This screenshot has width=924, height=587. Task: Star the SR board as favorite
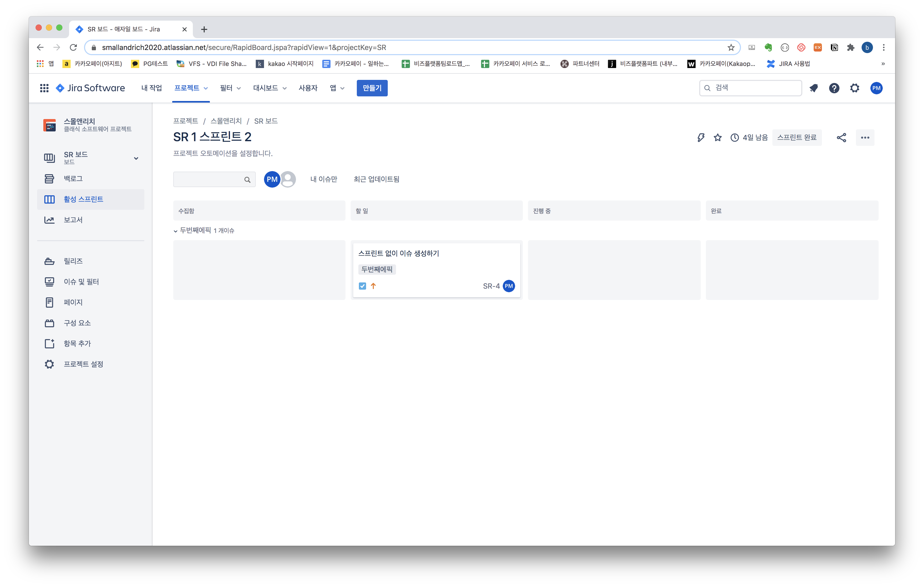(x=717, y=138)
